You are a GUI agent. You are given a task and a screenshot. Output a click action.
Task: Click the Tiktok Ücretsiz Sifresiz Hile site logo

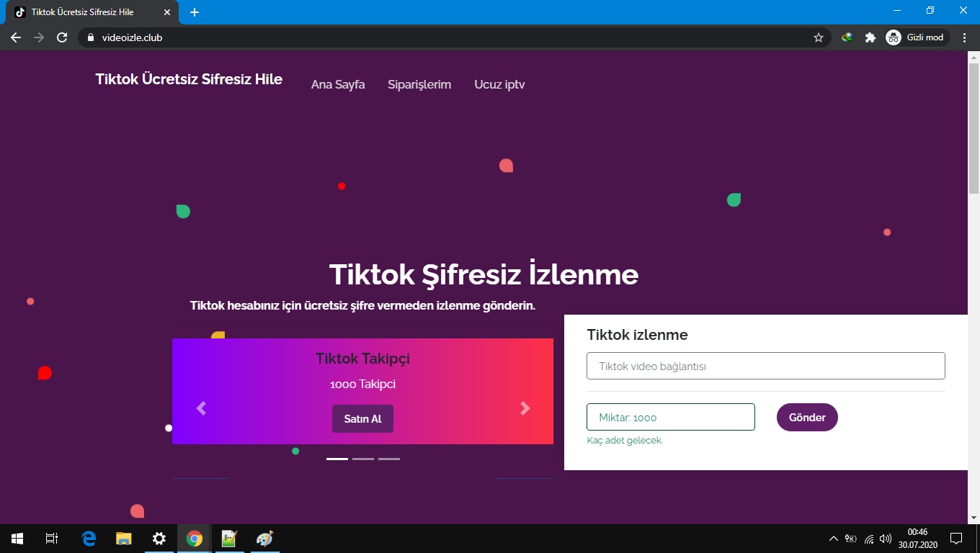click(x=189, y=79)
